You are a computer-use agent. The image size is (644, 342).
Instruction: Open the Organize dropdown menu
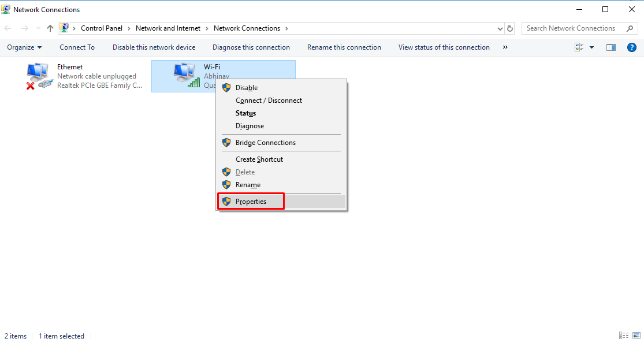(x=24, y=47)
